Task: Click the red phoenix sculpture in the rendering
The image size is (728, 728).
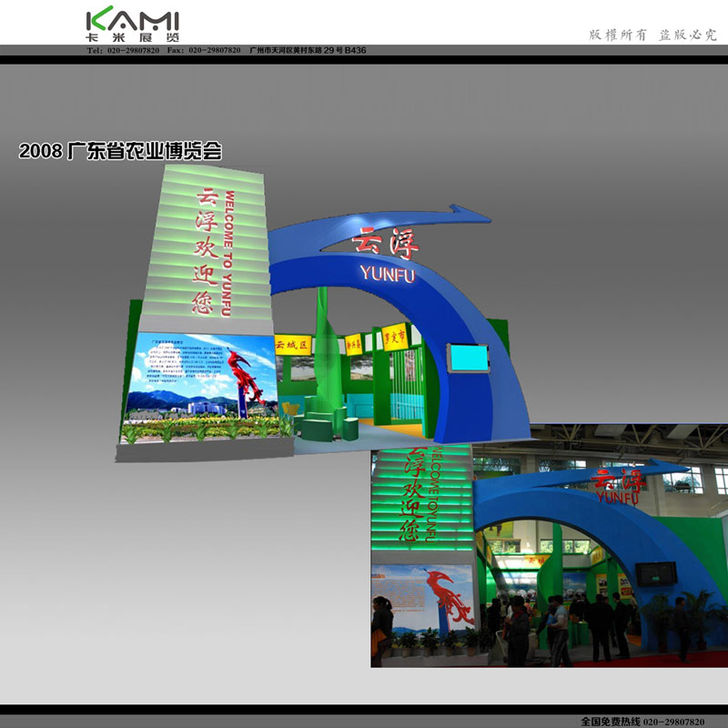Action: click(249, 382)
